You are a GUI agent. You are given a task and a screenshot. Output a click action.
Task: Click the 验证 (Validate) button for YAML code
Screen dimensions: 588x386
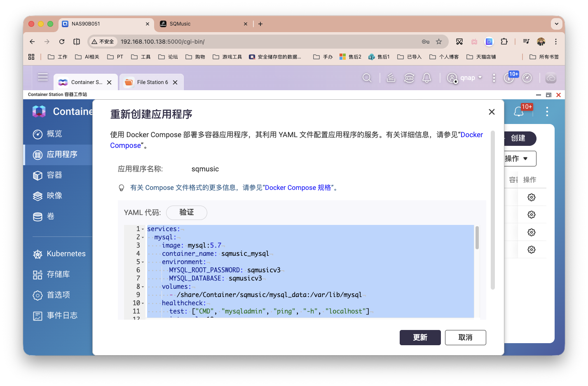pyautogui.click(x=186, y=213)
